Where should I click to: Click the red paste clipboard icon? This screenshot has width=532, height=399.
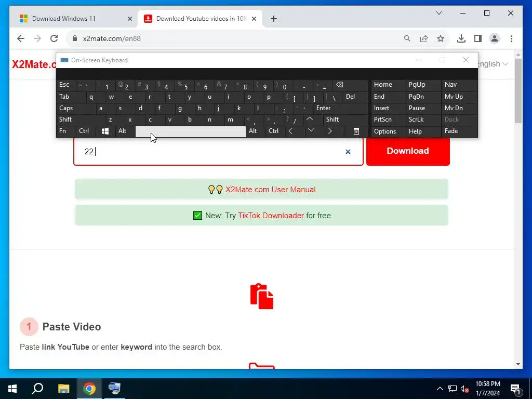262,296
